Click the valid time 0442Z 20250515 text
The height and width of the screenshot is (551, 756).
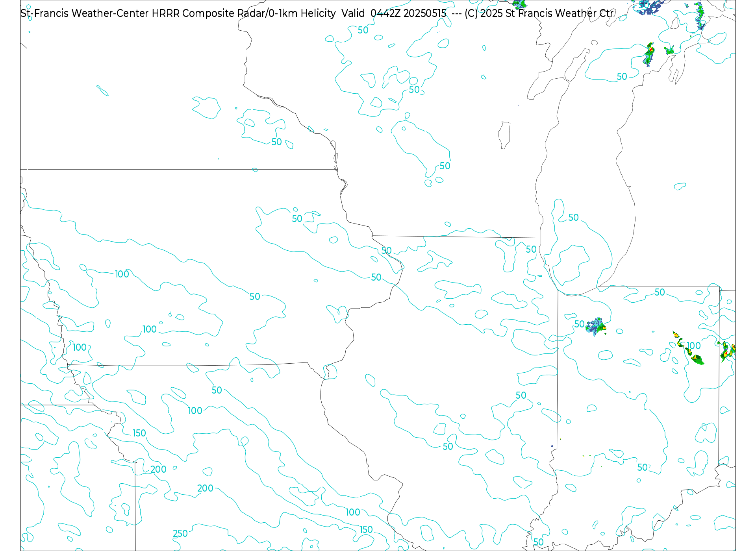coord(408,13)
